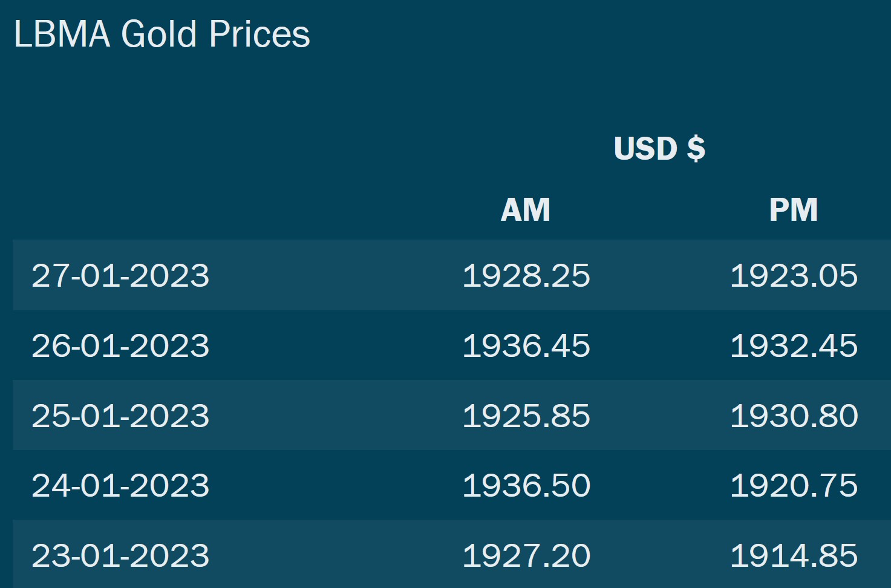Click the LBMA Gold Prices heading
Screen dimensions: 891x588
162,34
